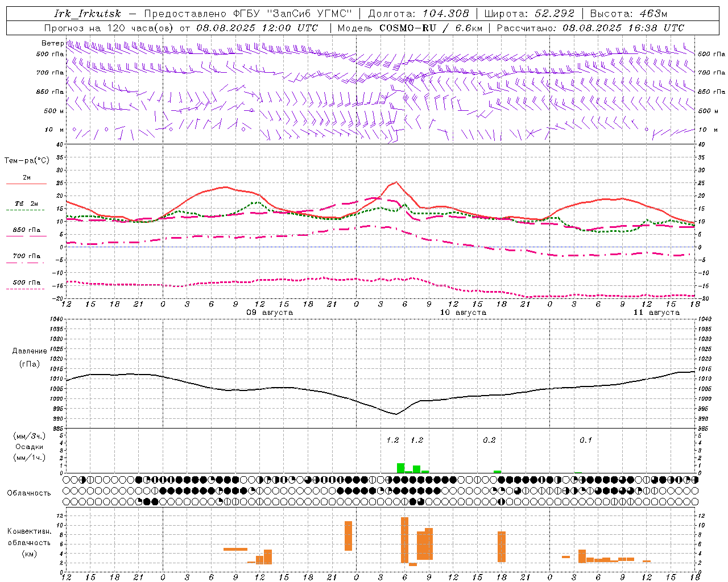Click the tallest green precipitation bar
Viewport: 728px width, 582px height.
point(401,468)
